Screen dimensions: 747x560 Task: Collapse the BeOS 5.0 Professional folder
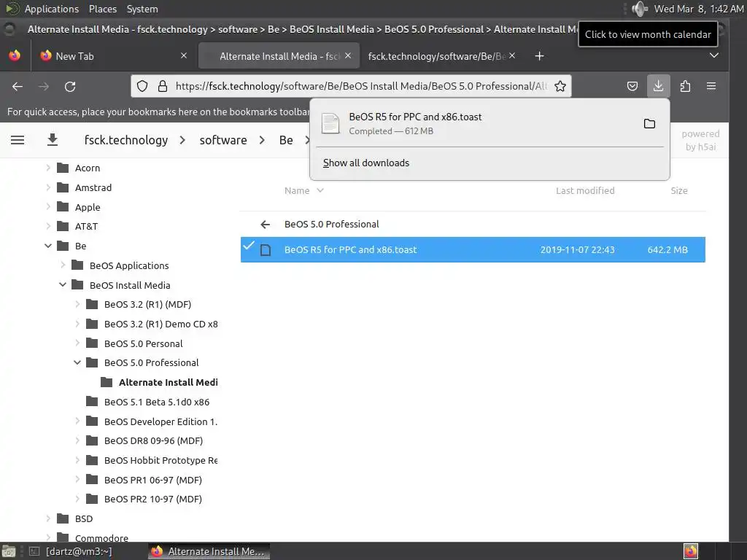click(77, 363)
